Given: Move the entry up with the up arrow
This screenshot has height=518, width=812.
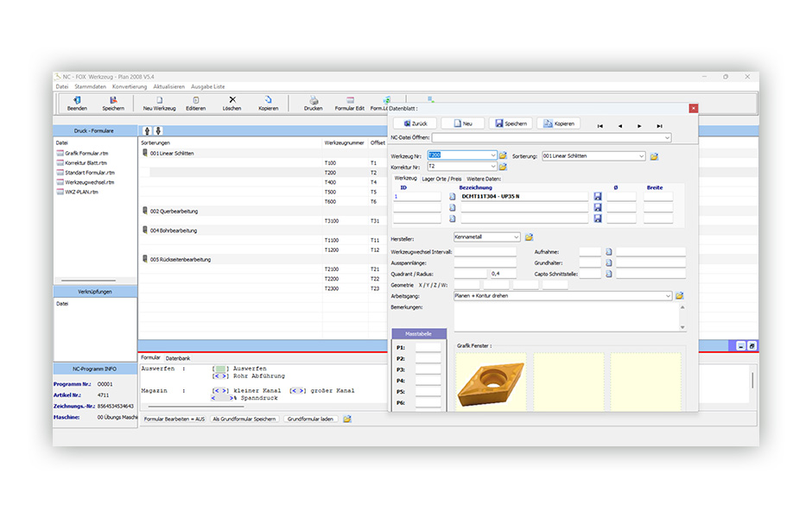Looking at the screenshot, I should click(x=147, y=131).
